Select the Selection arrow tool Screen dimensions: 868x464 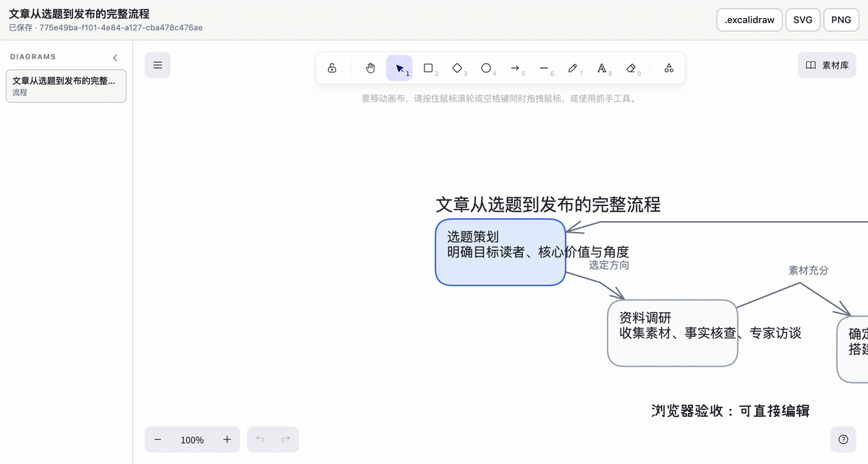click(399, 68)
